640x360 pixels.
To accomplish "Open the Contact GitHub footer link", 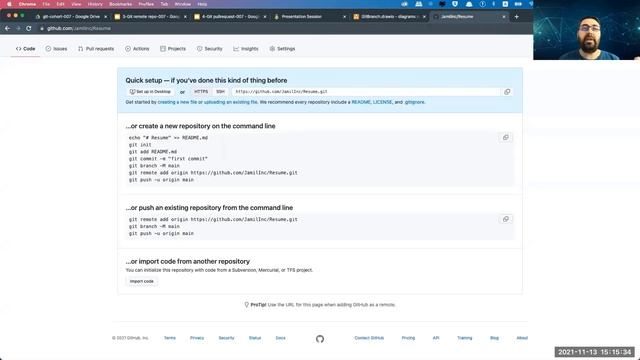I will point(369,338).
